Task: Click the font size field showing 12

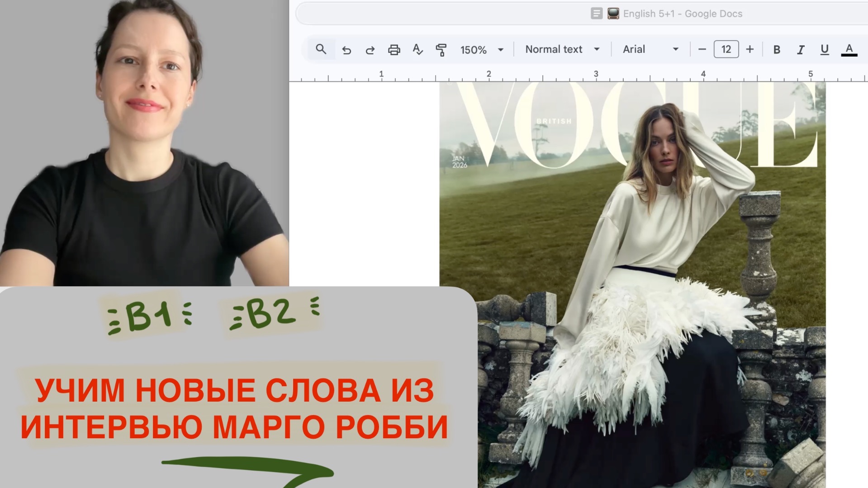Action: pos(726,49)
